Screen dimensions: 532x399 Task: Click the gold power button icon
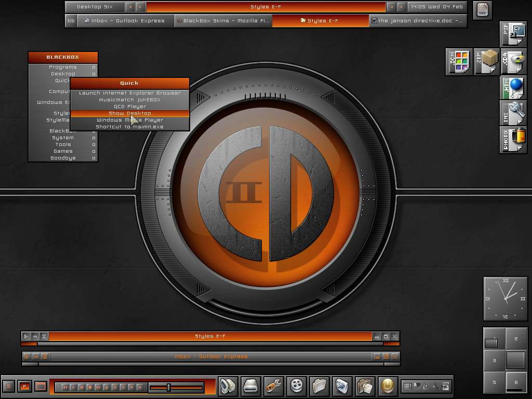pyautogui.click(x=388, y=386)
